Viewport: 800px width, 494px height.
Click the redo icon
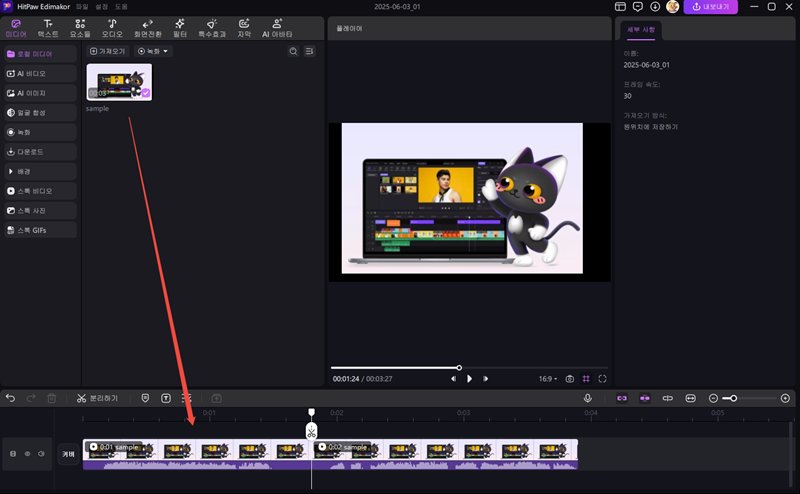coord(31,398)
